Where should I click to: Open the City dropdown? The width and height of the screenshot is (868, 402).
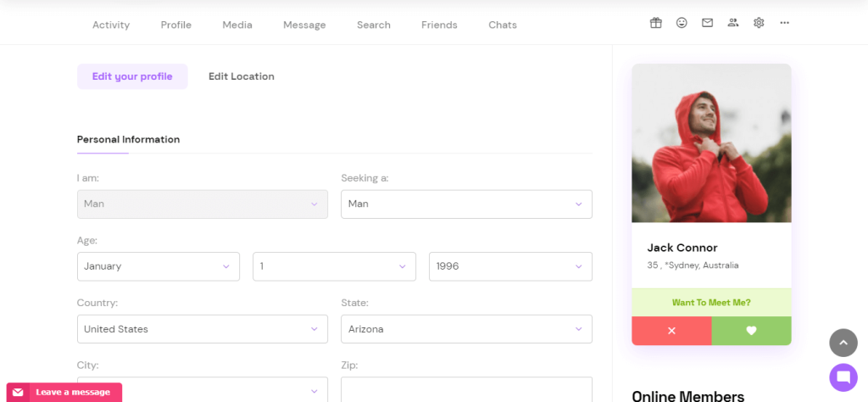pos(203,389)
